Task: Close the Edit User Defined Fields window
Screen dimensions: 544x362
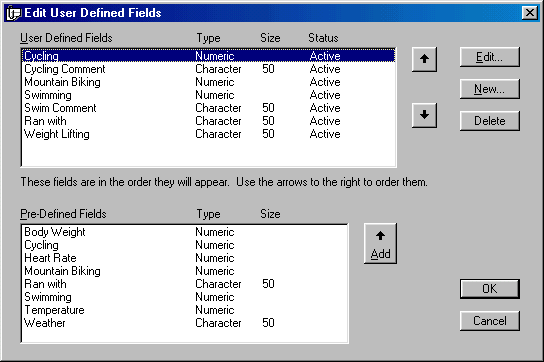Action: 530,13
